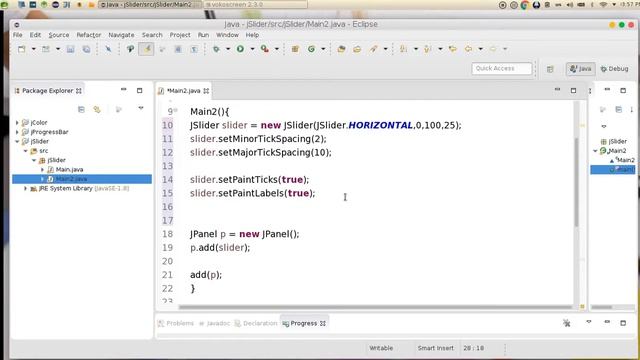640x360 pixels.
Task: Click the Quick Access search field
Action: 502,69
